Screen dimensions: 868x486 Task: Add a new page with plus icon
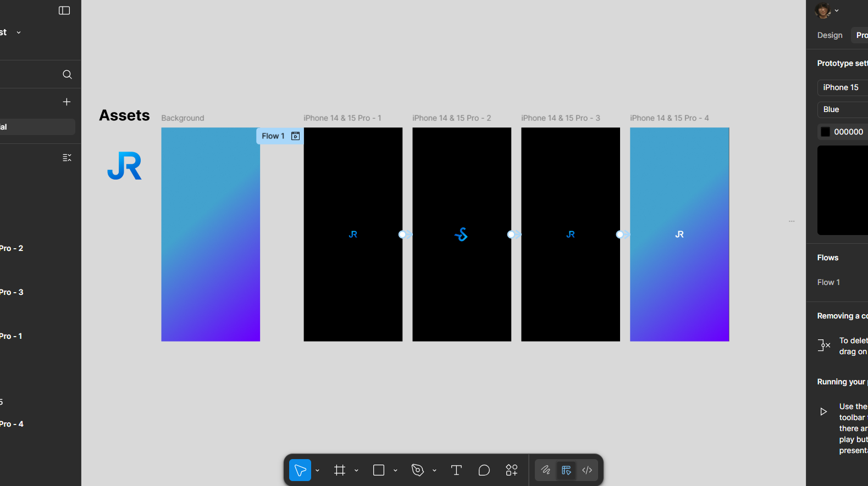(x=67, y=102)
